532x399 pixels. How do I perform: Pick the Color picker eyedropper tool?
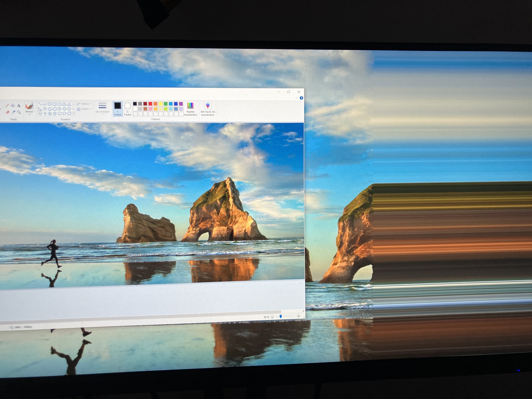click(13, 112)
